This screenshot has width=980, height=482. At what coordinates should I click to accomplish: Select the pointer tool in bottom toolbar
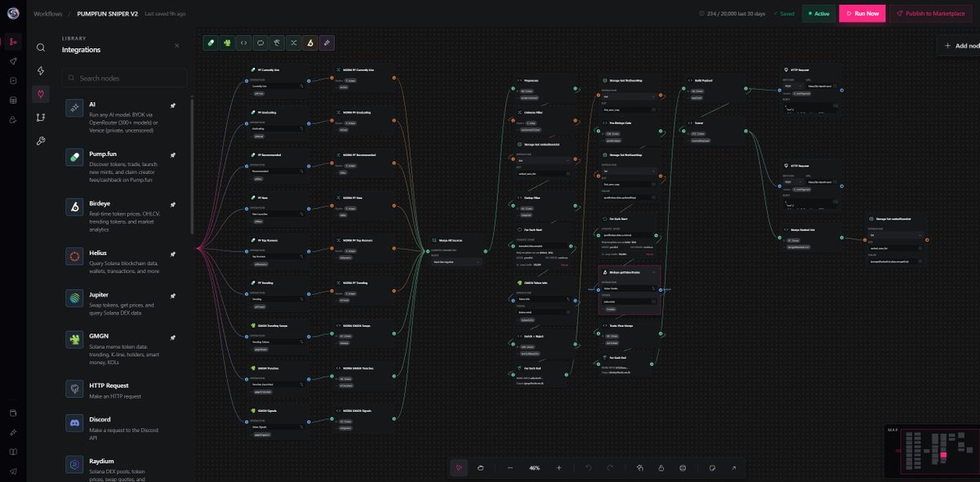point(459,467)
